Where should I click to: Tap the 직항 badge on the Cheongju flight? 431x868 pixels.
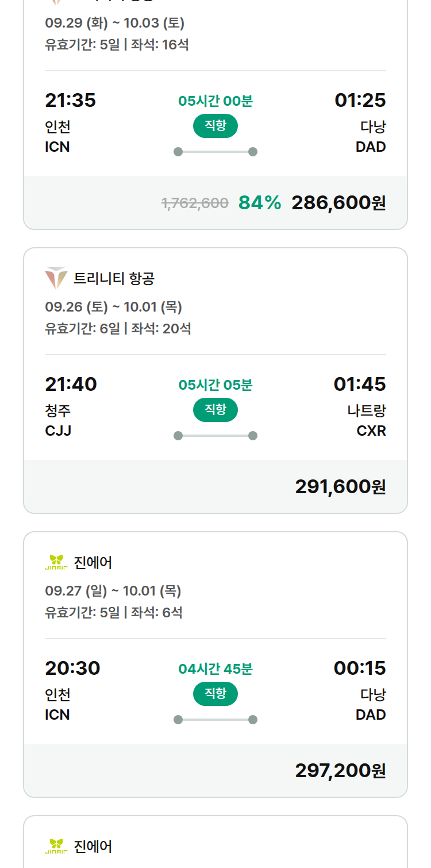coord(215,410)
